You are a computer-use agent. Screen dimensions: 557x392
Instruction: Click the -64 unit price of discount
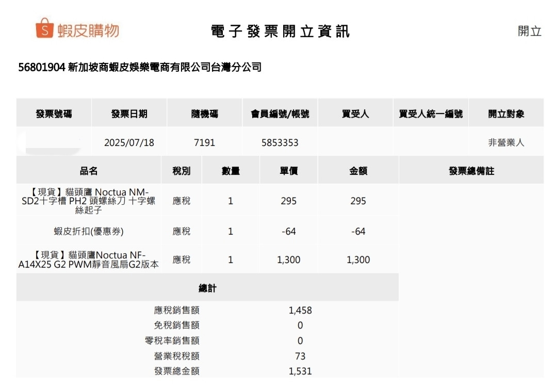(289, 232)
